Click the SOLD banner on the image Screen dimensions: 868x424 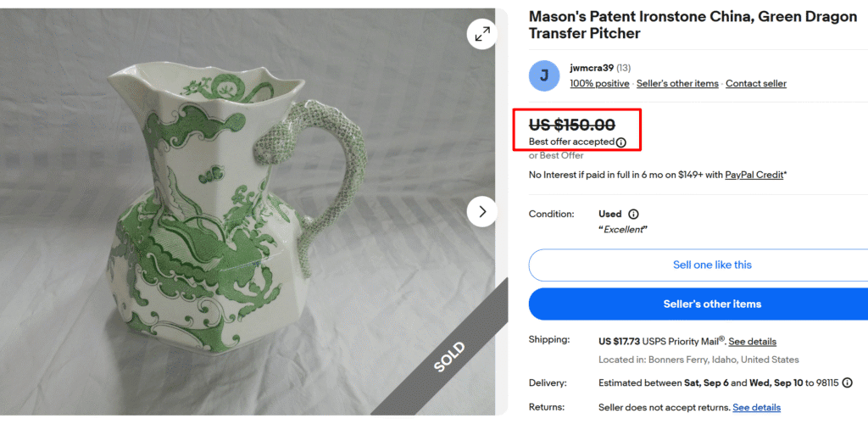pyautogui.click(x=449, y=356)
